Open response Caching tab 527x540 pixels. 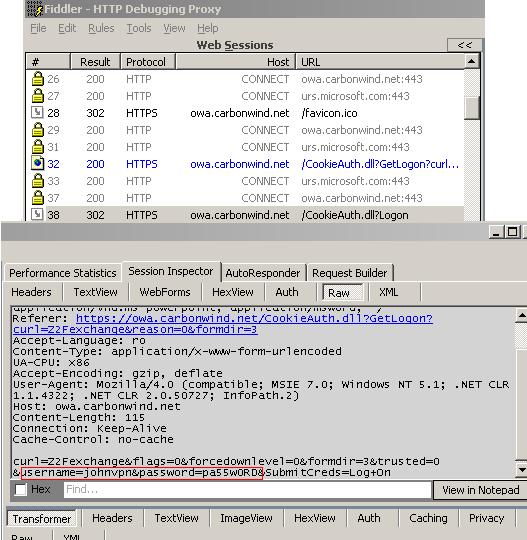pyautogui.click(x=428, y=518)
